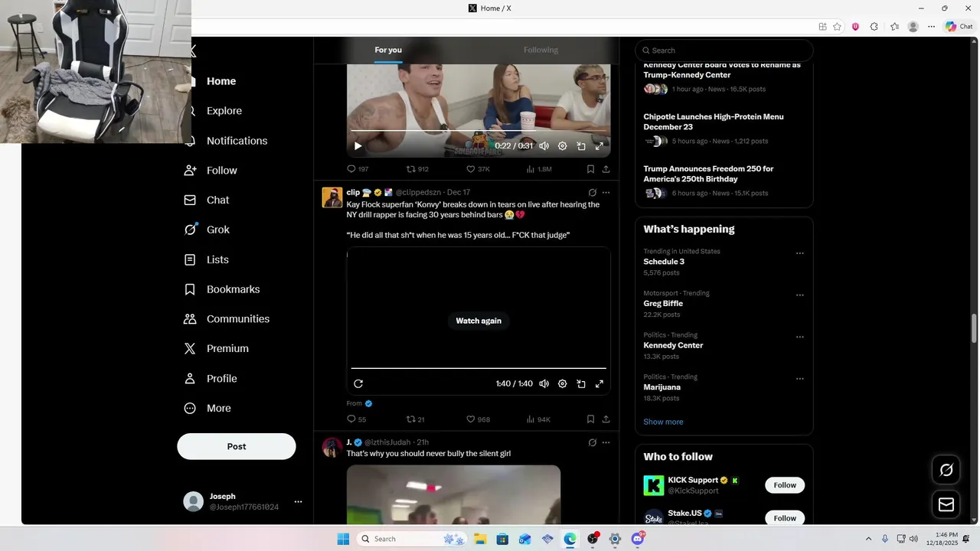Viewport: 980px width, 551px height.
Task: Click the Watch again button
Action: pyautogui.click(x=479, y=321)
